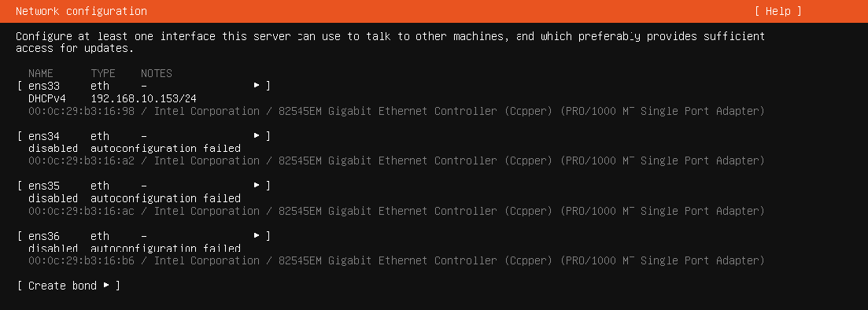Select the ens36 interface name
This screenshot has width=868, height=310.
(x=44, y=236)
